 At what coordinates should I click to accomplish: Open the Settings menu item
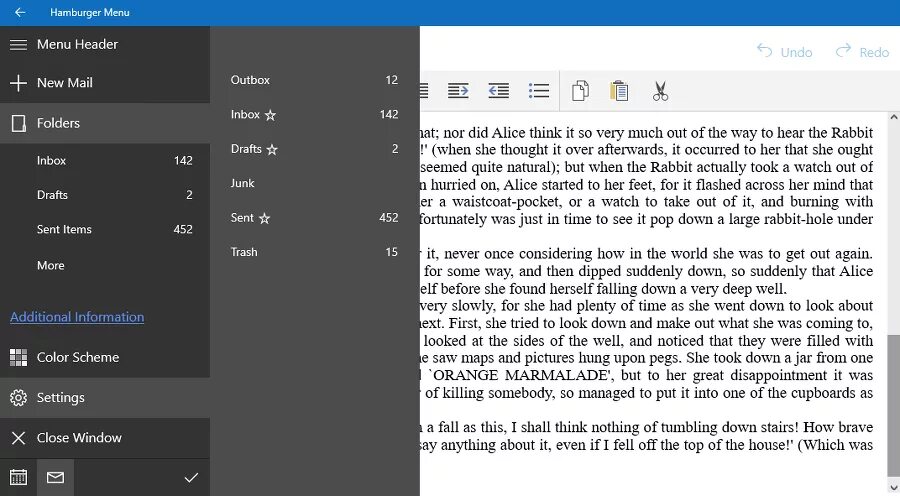pos(105,397)
